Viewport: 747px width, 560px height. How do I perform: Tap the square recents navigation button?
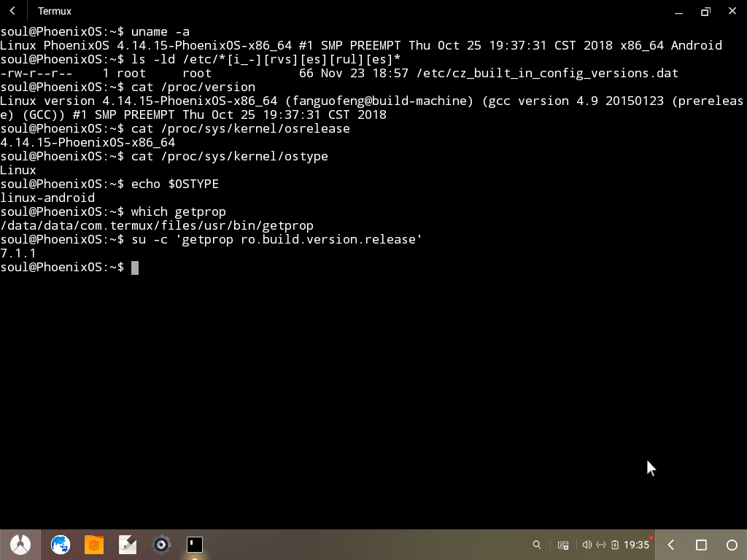pos(701,544)
